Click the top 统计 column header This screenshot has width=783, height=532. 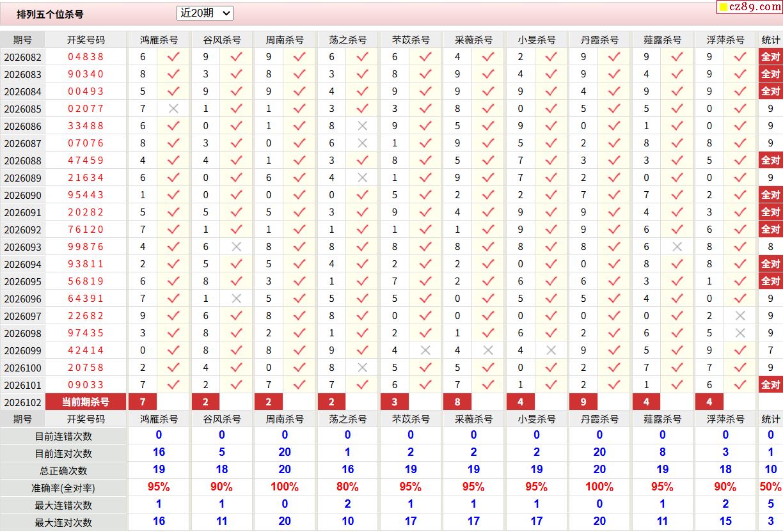770,40
